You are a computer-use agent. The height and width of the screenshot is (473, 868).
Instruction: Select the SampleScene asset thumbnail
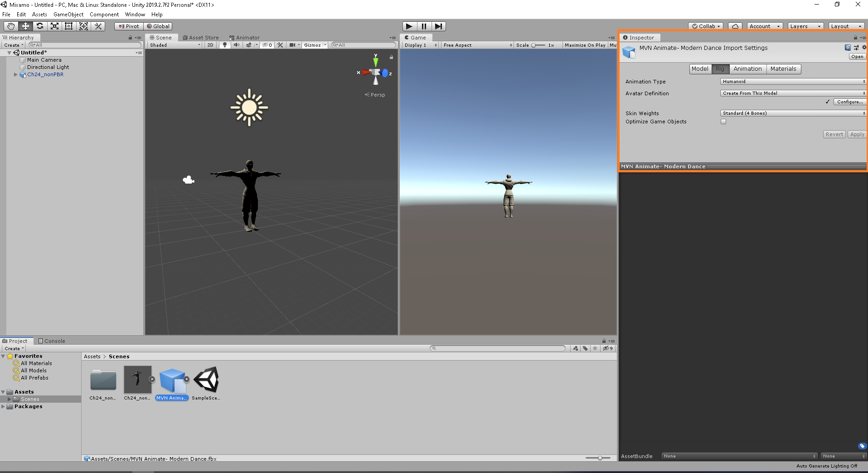click(x=206, y=380)
